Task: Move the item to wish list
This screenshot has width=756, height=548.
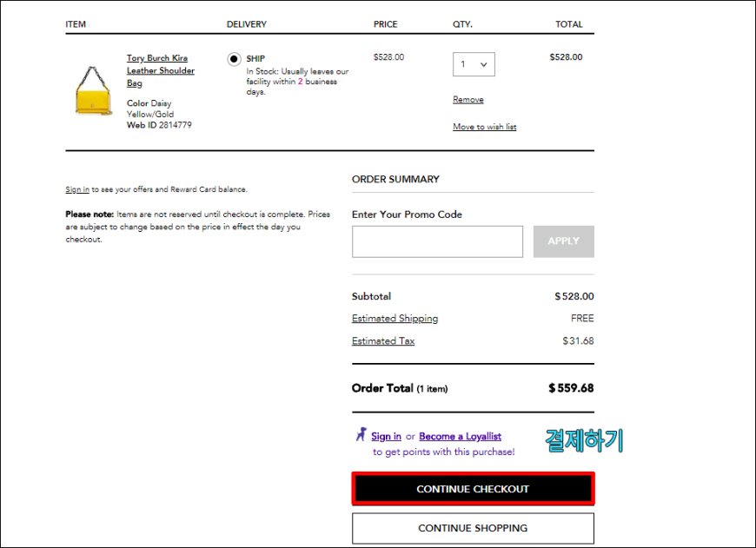Action: (x=485, y=127)
